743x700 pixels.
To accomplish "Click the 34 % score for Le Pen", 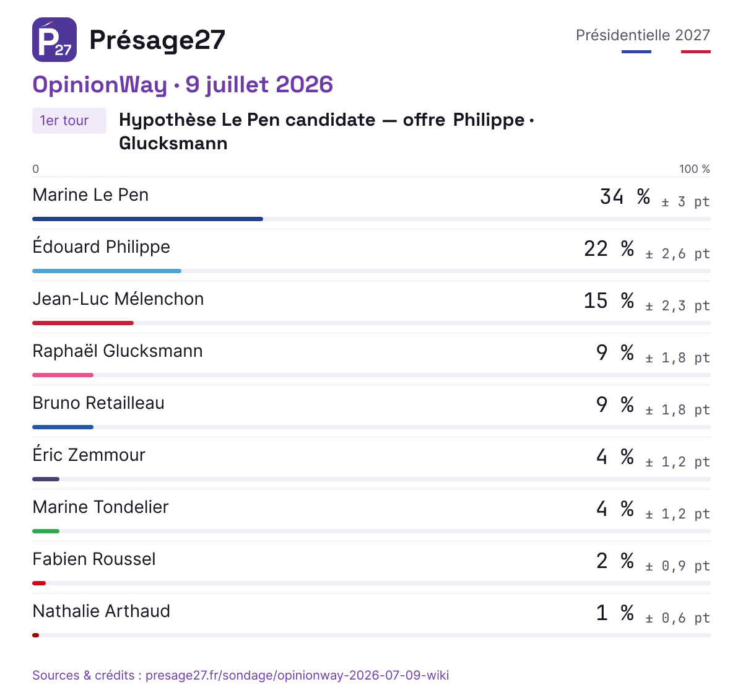I will coord(625,197).
